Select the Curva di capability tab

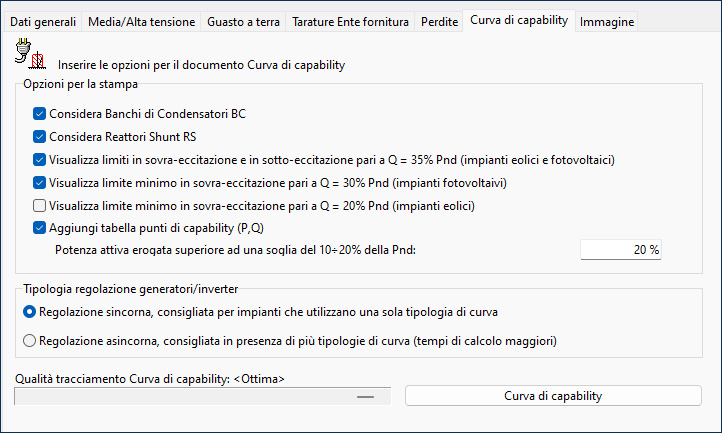click(519, 20)
